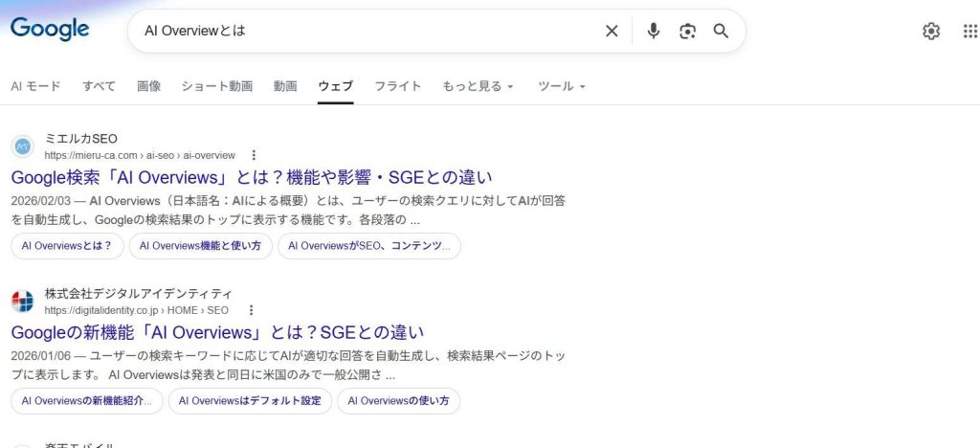Viewport: 980px width, 448px height.
Task: Click the Google logo
Action: [x=50, y=29]
